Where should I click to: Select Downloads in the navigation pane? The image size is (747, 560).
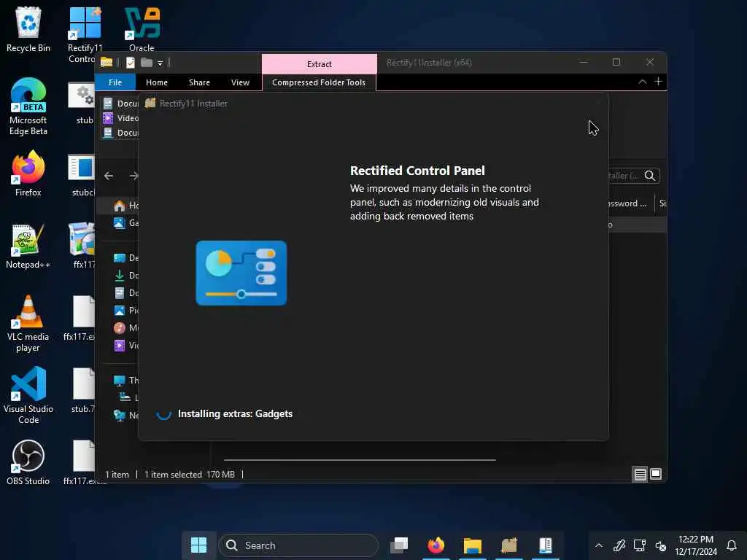(125, 275)
